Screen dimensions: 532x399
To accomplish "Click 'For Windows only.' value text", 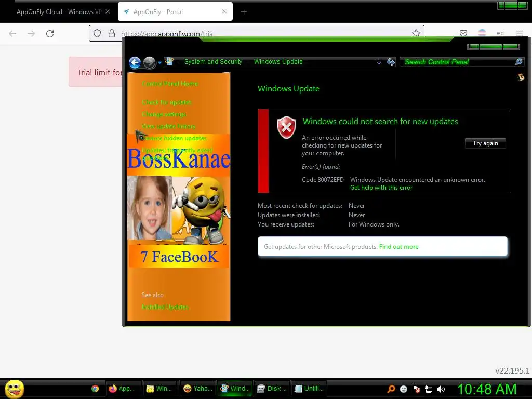I will pos(374,224).
